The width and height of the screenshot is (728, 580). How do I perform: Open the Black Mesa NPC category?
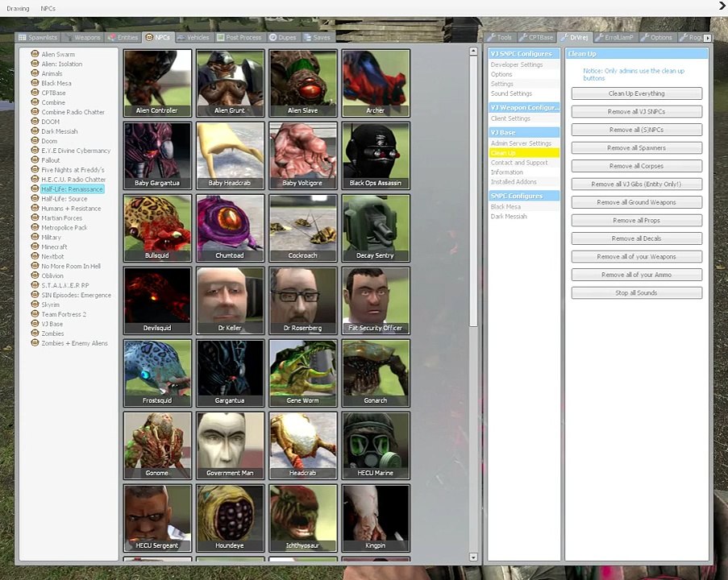pyautogui.click(x=56, y=83)
